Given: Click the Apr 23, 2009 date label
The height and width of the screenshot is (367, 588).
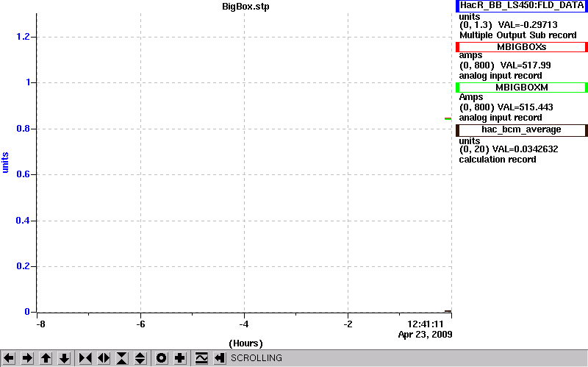Looking at the screenshot, I should 426,335.
